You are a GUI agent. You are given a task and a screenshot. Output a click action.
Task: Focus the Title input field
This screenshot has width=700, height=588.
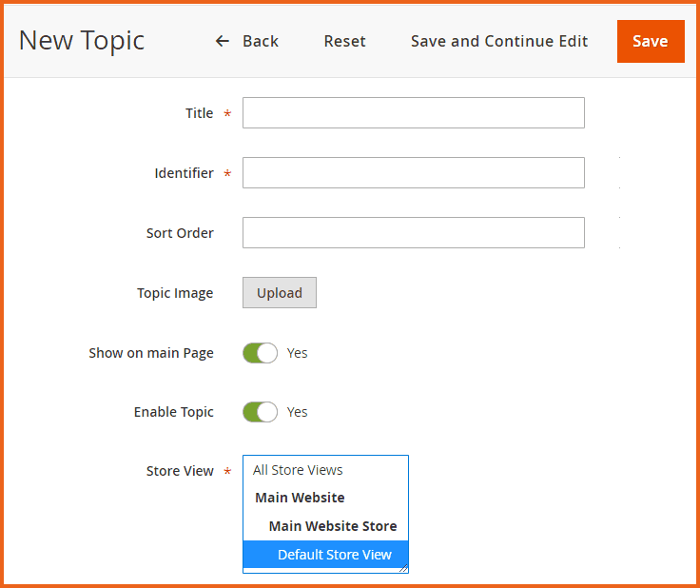[413, 112]
